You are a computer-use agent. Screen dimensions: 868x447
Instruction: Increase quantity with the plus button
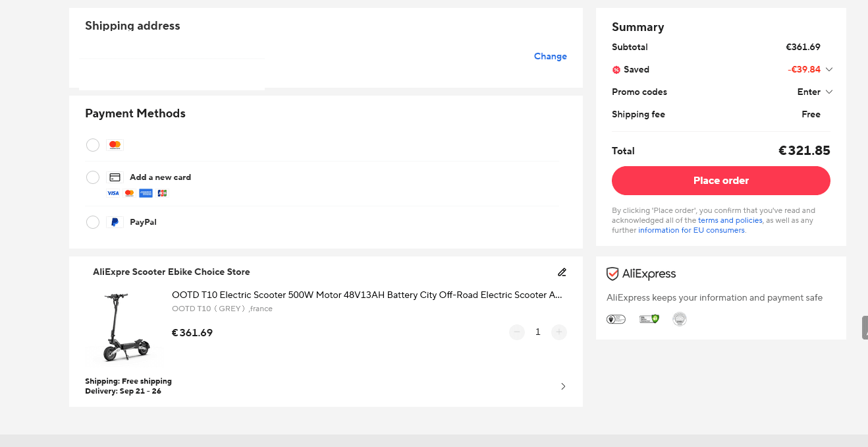tap(559, 332)
